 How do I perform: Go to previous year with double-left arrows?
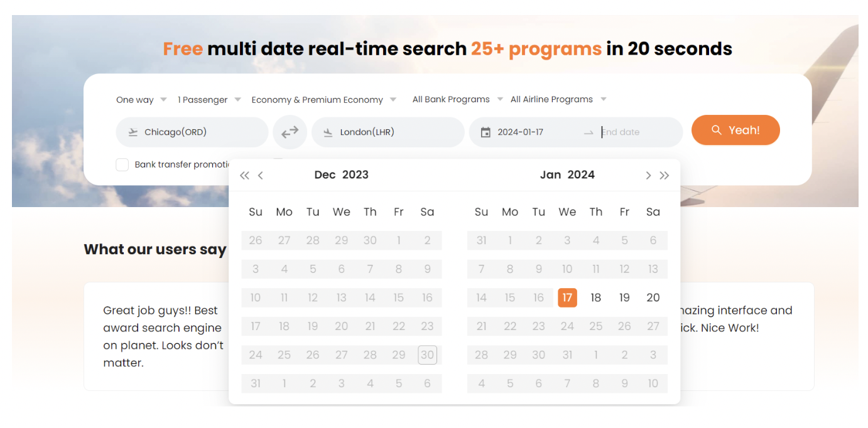point(245,176)
